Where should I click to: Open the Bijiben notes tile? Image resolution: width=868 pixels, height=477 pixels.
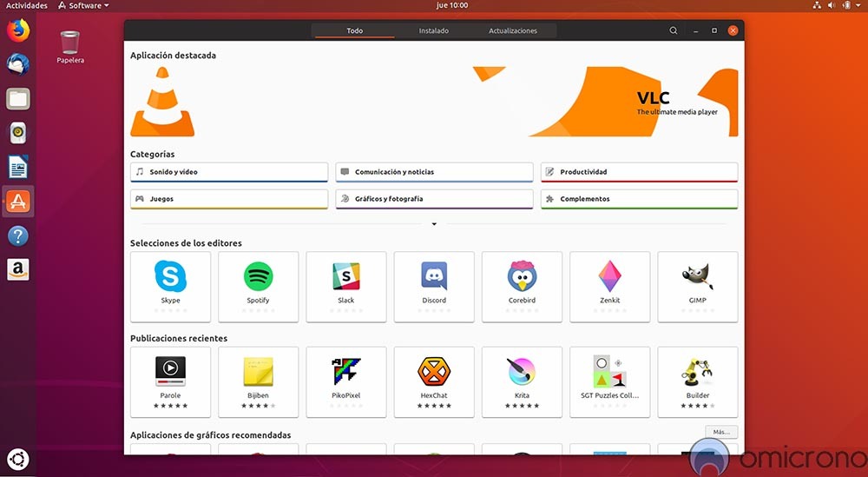(x=258, y=382)
